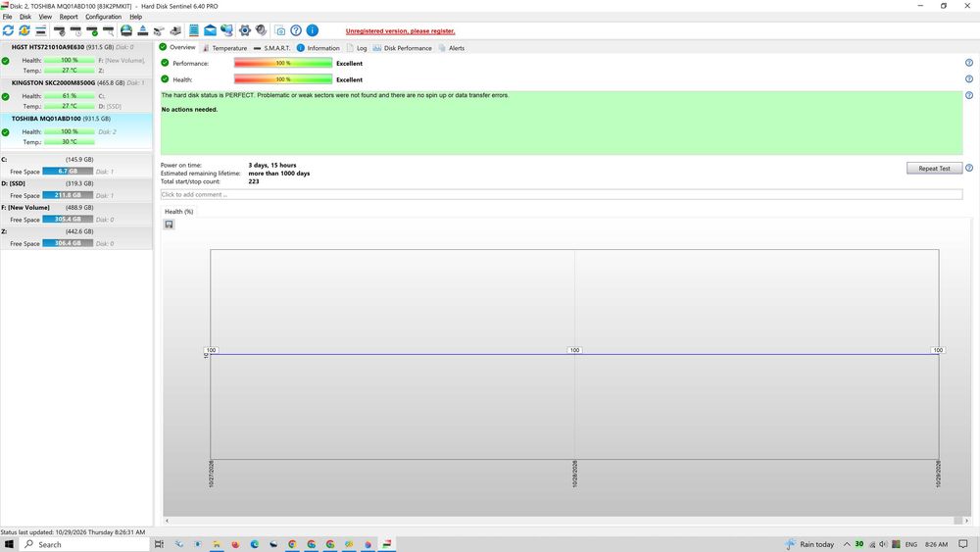Click the second refresh icon with orange arrows
980x552 pixels.
pos(24,30)
